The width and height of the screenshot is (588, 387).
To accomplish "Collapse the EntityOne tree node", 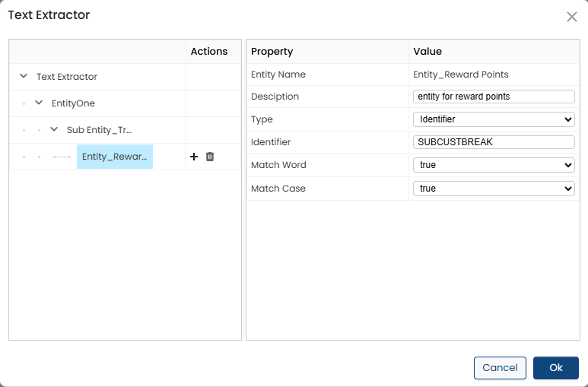I will (x=39, y=103).
